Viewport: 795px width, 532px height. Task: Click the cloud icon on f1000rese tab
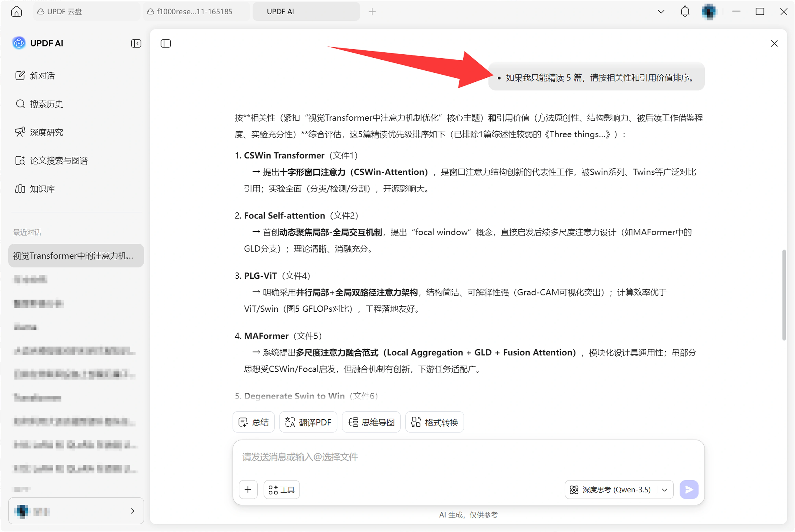151,12
